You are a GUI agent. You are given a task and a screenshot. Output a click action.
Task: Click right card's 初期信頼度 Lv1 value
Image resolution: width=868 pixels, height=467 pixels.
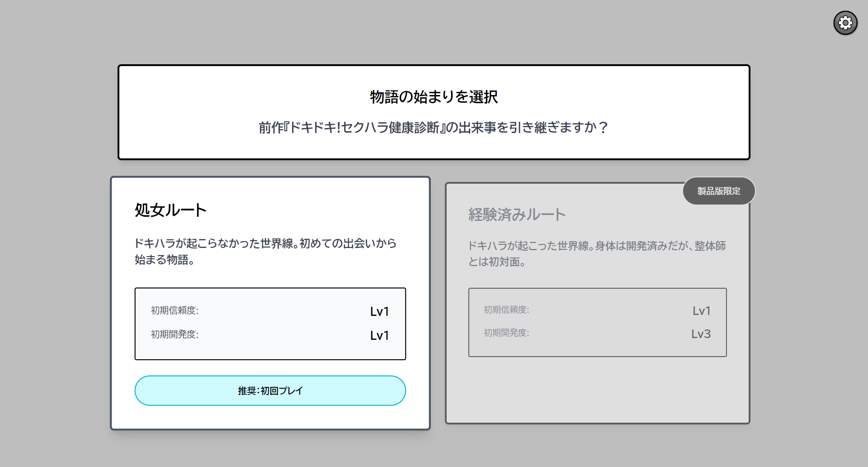click(x=701, y=311)
